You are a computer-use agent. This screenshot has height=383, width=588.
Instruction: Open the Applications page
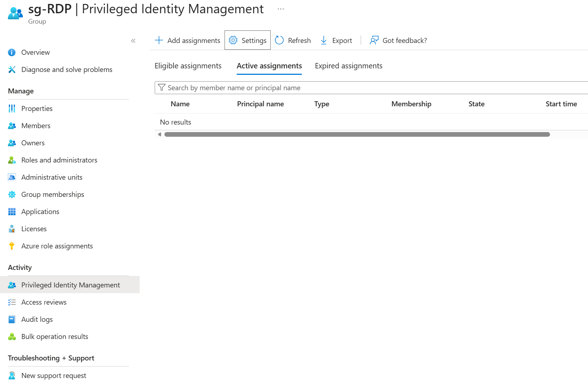click(40, 212)
